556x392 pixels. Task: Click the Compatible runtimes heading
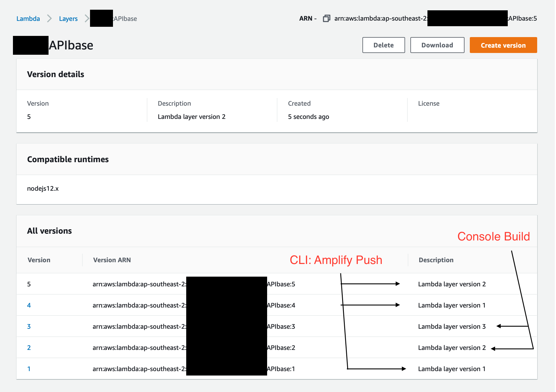pyautogui.click(x=68, y=159)
